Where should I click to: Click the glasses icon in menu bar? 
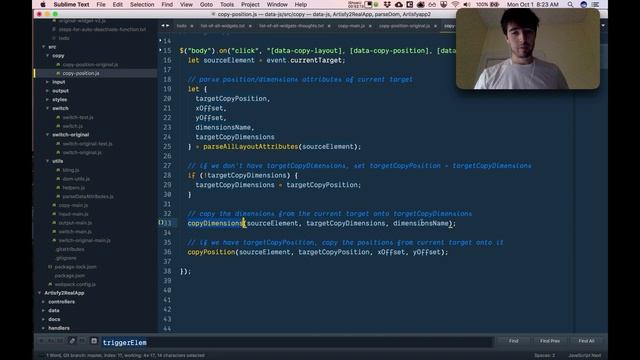(x=432, y=4)
